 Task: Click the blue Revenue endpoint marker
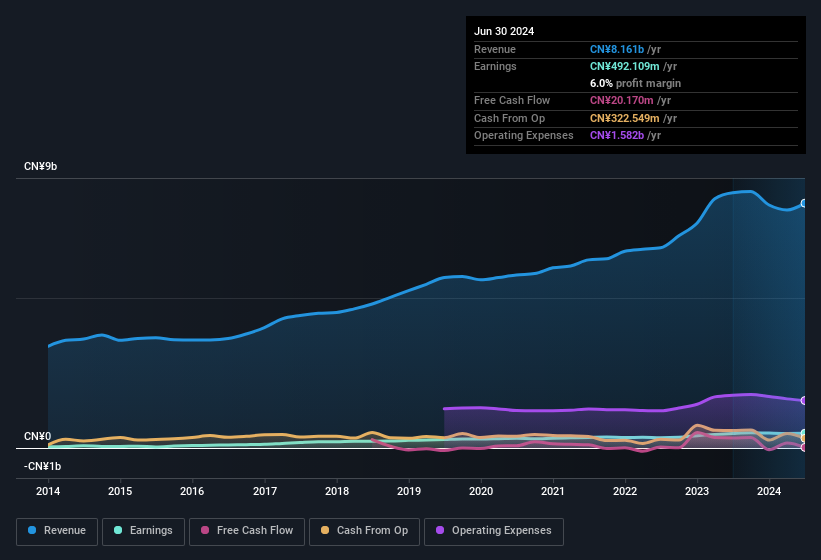point(804,203)
